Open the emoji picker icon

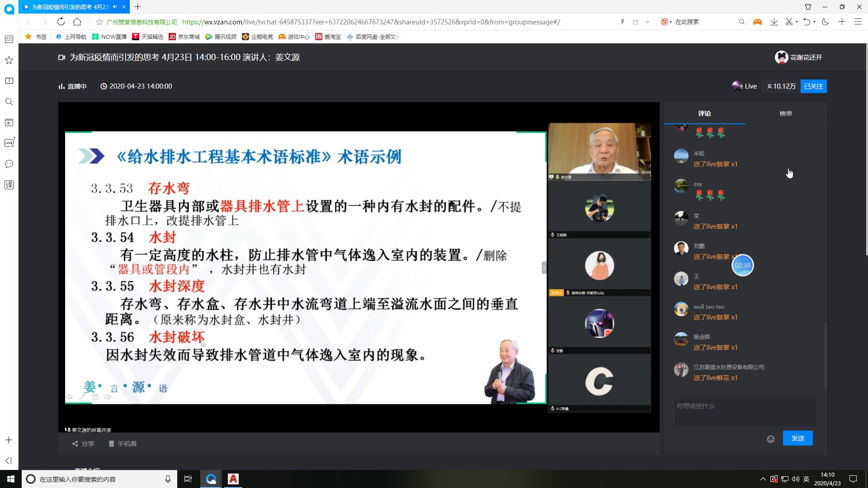(x=771, y=439)
